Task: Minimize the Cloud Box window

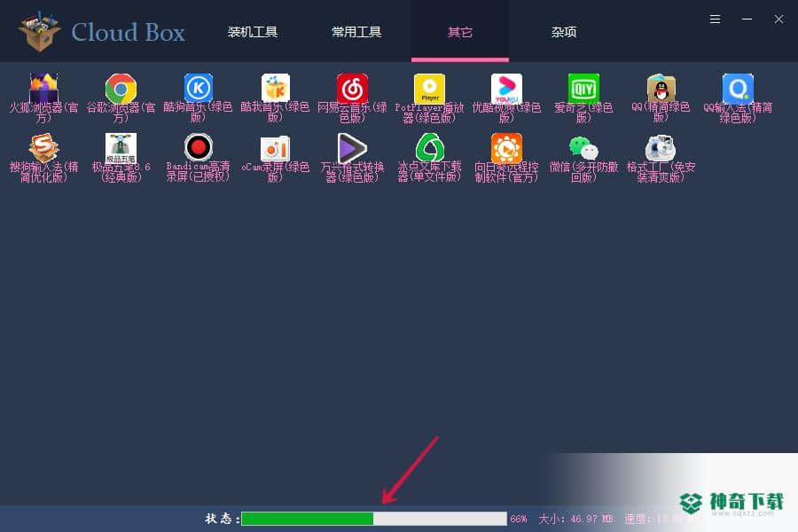Action: point(747,20)
